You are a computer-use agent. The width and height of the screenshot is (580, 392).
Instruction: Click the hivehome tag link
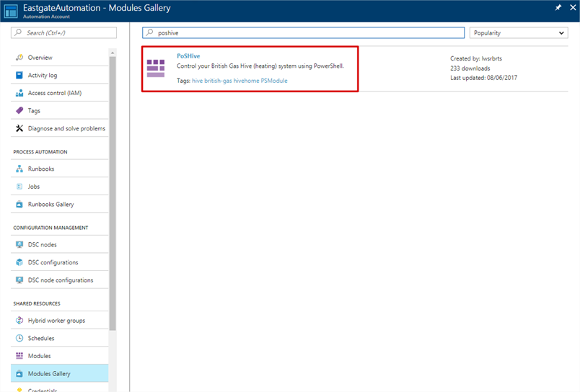246,81
